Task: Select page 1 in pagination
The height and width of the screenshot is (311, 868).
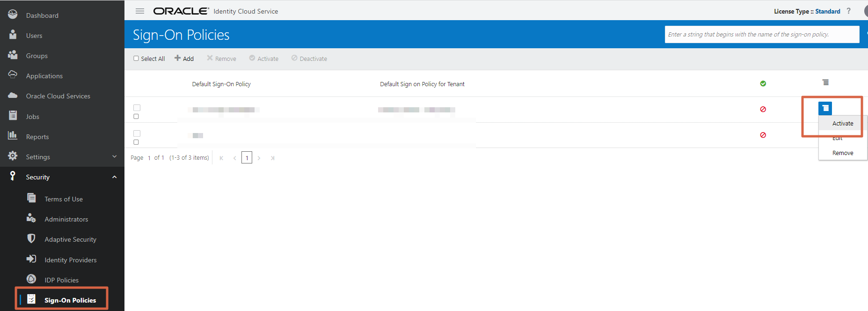Action: click(247, 158)
